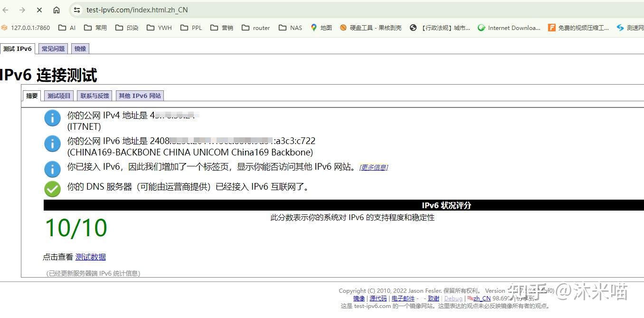The height and width of the screenshot is (318, 644).
Task: Click the green checkmark beside DNS result
Action: tap(52, 189)
